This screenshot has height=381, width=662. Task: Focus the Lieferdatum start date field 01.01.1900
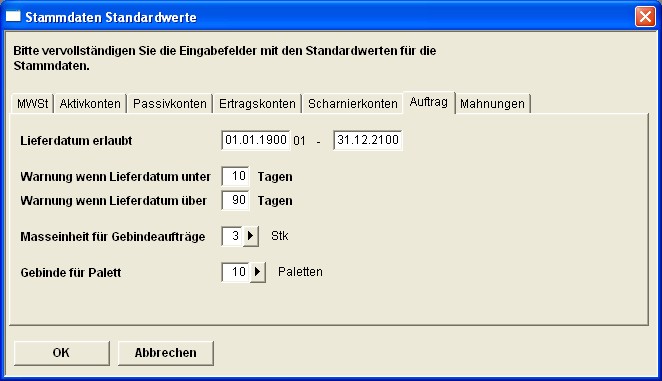coord(255,140)
